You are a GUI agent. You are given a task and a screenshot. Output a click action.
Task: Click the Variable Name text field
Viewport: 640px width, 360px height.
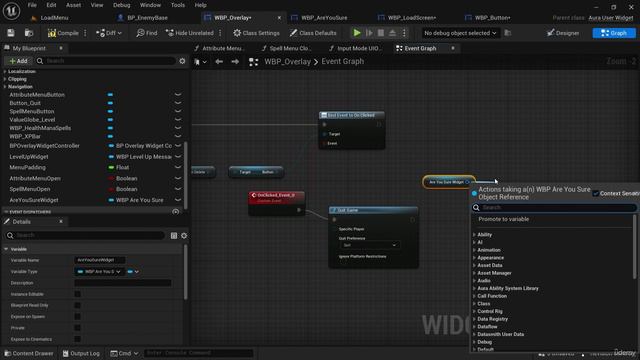click(x=100, y=260)
